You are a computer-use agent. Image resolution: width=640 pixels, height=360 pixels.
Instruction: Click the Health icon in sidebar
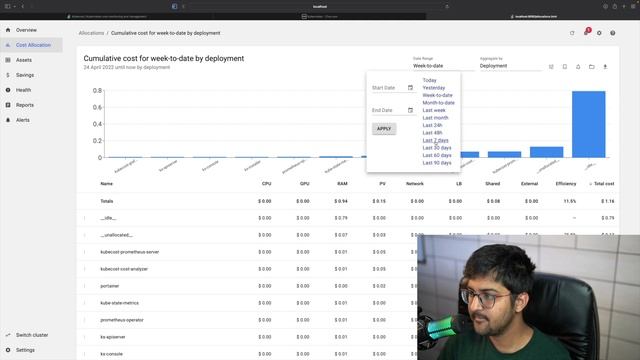point(8,90)
